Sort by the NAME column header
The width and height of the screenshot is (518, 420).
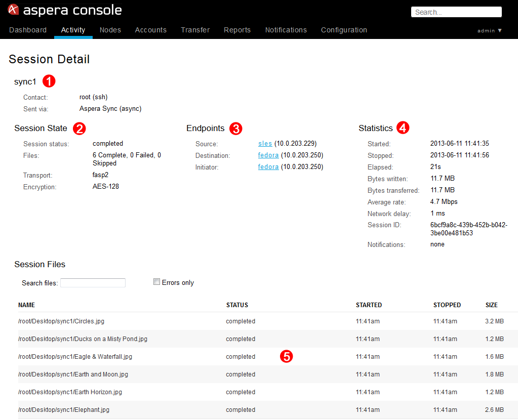pyautogui.click(x=26, y=305)
